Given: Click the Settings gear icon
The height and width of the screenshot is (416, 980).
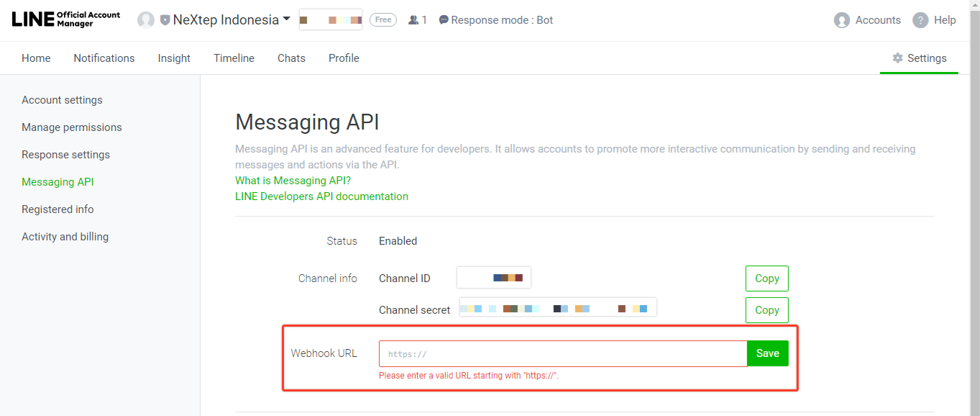Looking at the screenshot, I should 897,58.
